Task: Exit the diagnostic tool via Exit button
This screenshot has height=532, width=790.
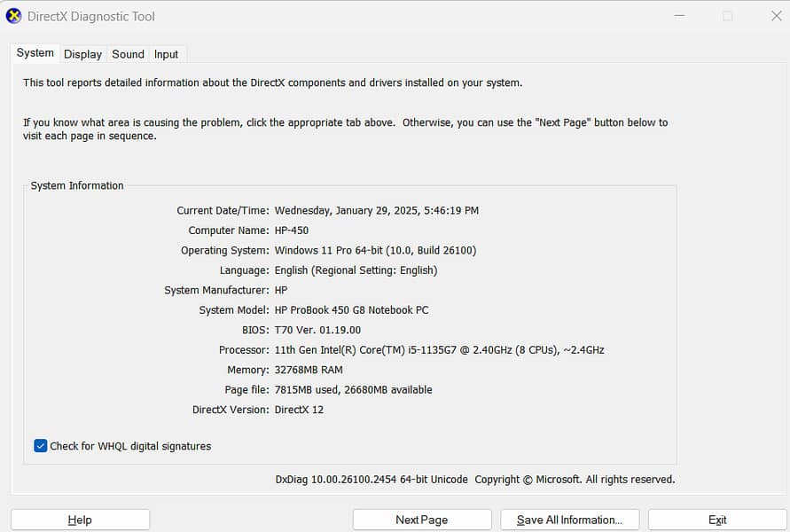Action: [x=717, y=520]
